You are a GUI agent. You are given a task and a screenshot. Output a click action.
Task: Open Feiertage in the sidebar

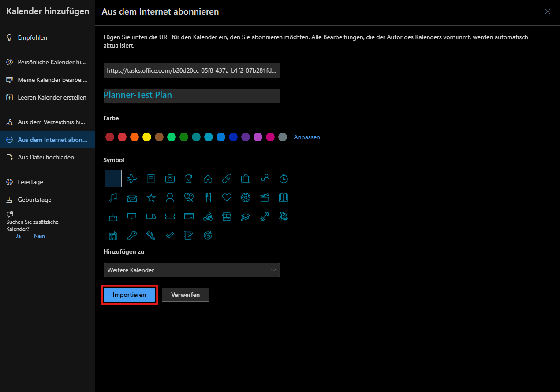tap(30, 182)
